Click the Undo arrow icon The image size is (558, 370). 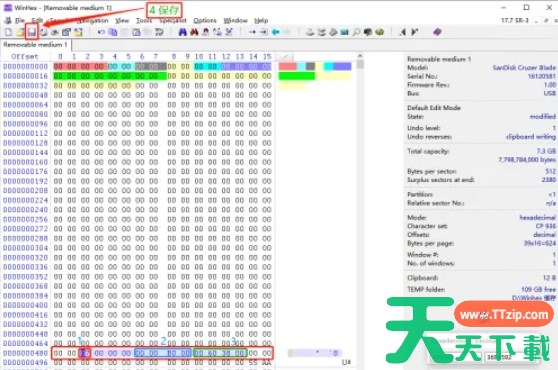[x=101, y=32]
